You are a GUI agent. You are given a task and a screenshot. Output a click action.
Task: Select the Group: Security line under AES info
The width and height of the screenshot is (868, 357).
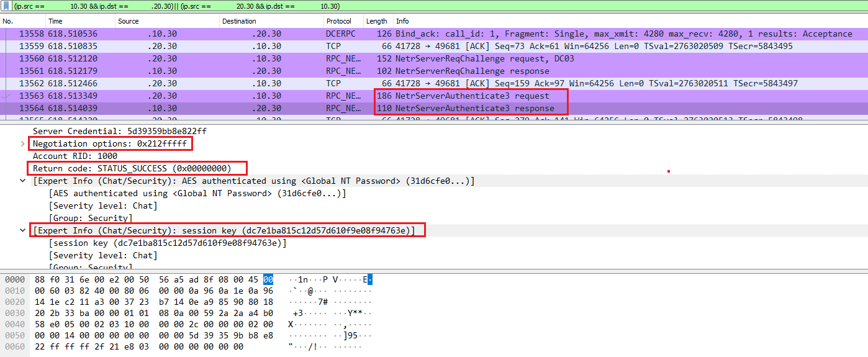(x=91, y=218)
